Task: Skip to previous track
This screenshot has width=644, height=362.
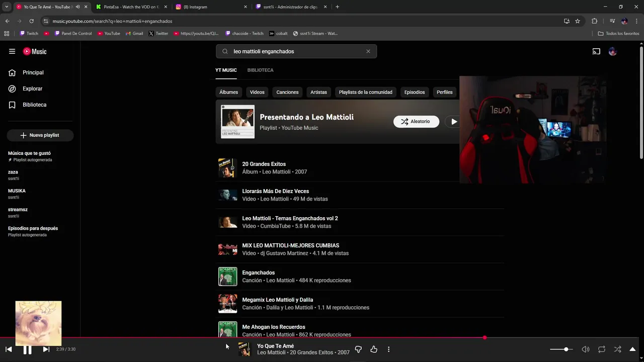Action: tap(9, 349)
